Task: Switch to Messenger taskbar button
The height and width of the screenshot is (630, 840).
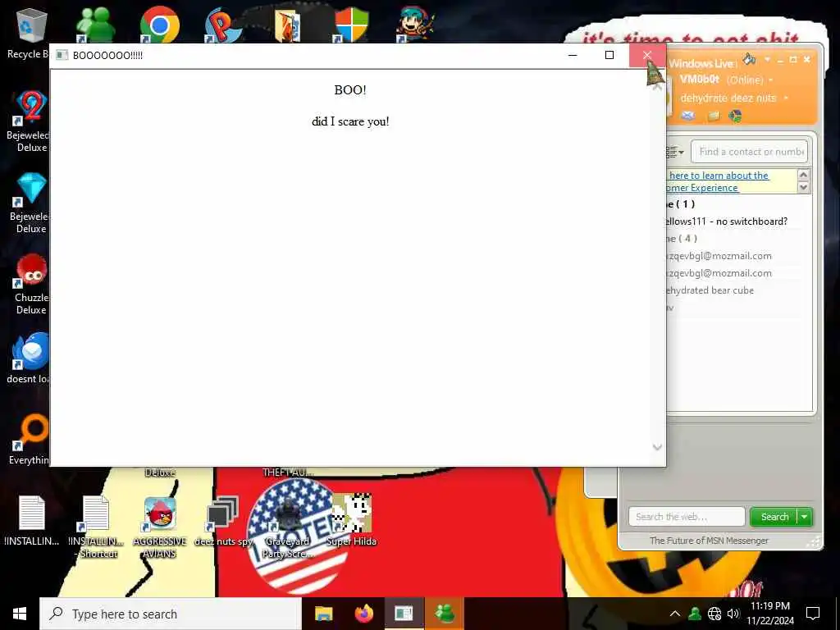Action: click(445, 614)
